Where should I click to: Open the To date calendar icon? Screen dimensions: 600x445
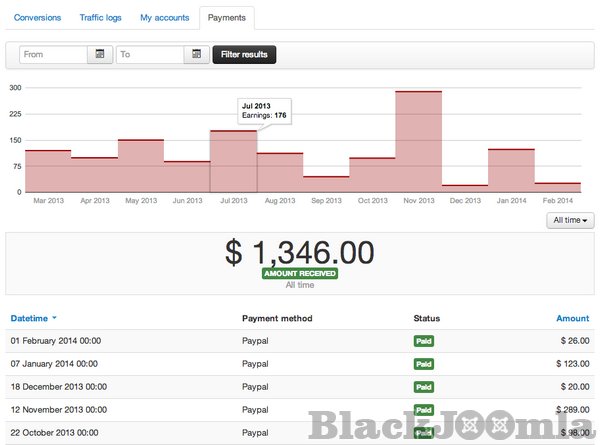(x=197, y=54)
